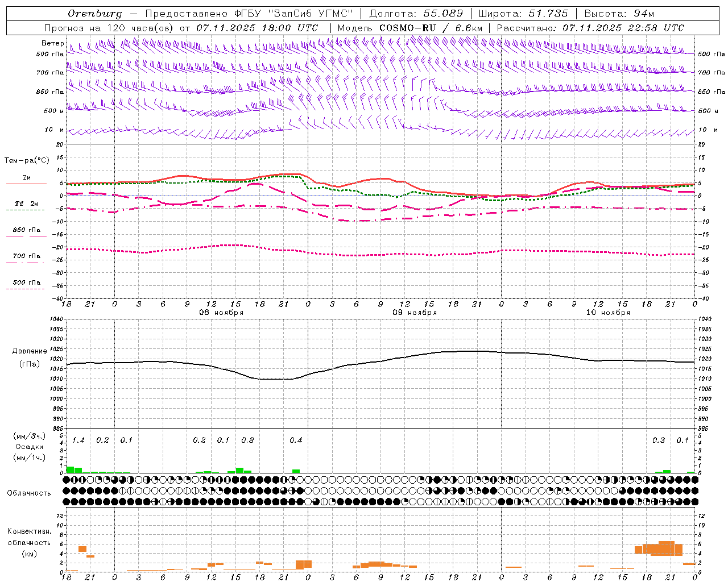Click the 'Предоставлено ФГБУ "ЗапСиб УГМС"' provider text

[249, 14]
